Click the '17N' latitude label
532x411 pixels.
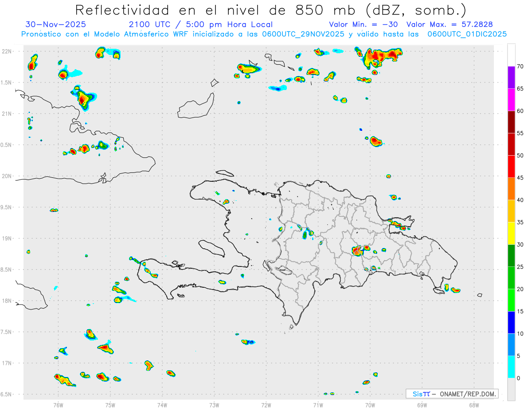pyautogui.click(x=7, y=363)
